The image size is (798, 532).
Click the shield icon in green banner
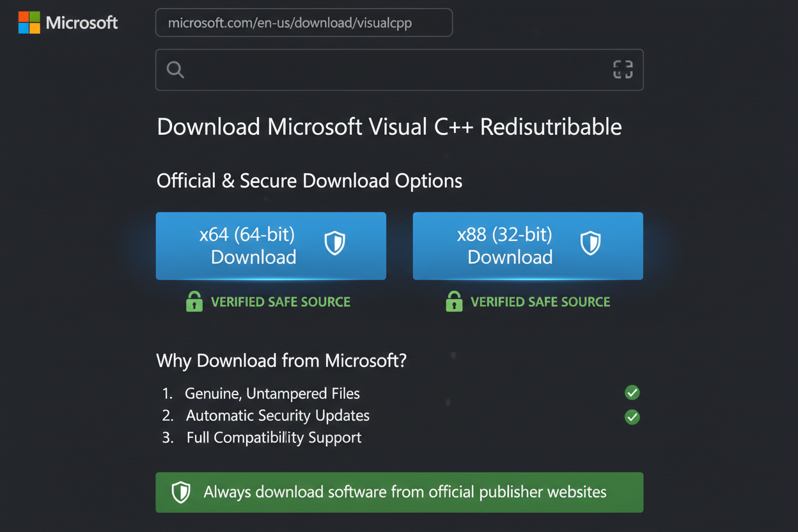[181, 492]
